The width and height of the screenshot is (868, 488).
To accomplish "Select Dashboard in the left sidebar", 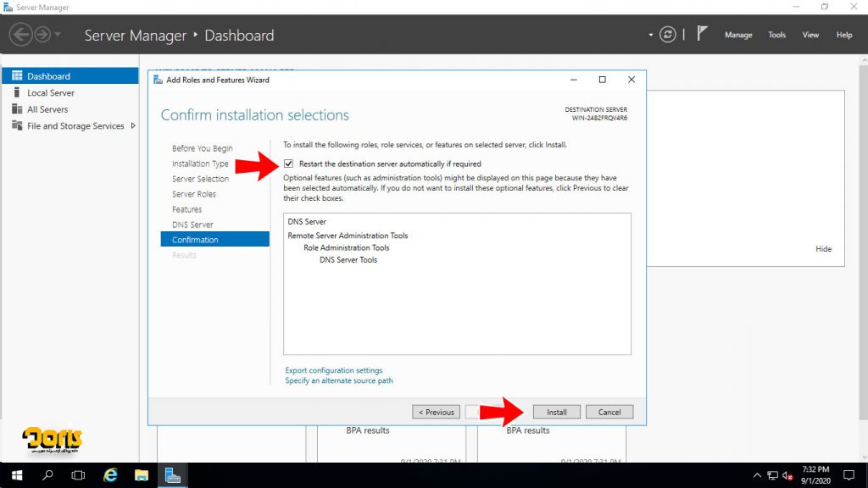I will 70,75.
